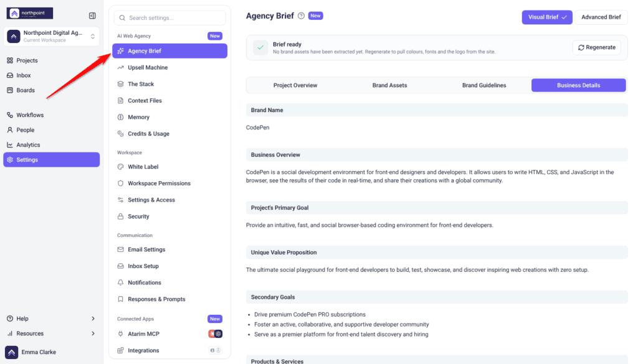Switch to Visual Brief mode
The height and width of the screenshot is (364, 638).
(547, 17)
